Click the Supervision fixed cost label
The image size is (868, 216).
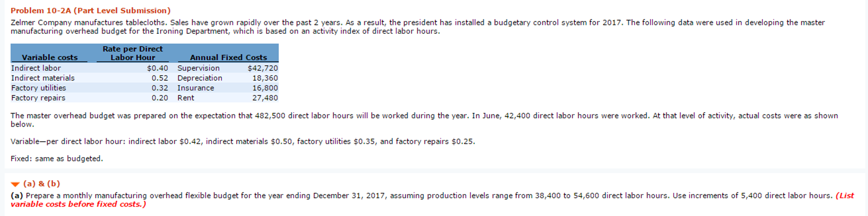199,68
